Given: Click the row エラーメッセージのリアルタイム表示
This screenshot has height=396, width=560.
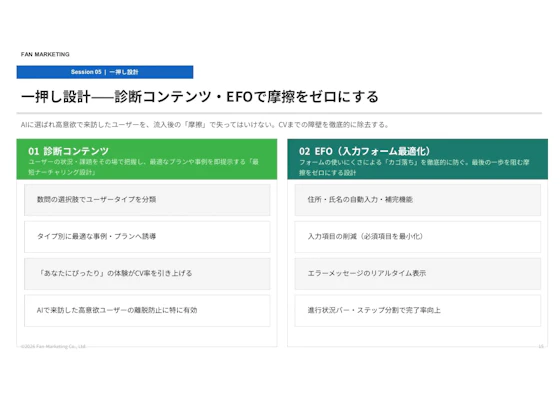Looking at the screenshot, I should tap(418, 274).
